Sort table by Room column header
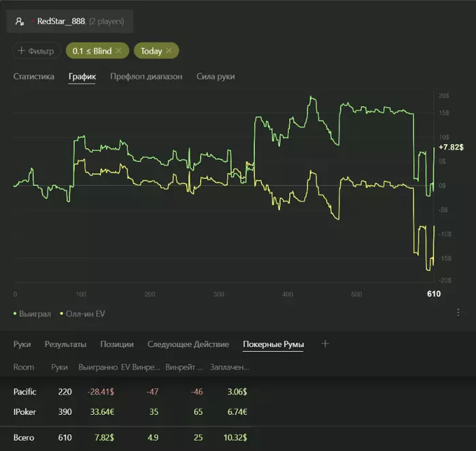The width and height of the screenshot is (476, 451). point(24,367)
